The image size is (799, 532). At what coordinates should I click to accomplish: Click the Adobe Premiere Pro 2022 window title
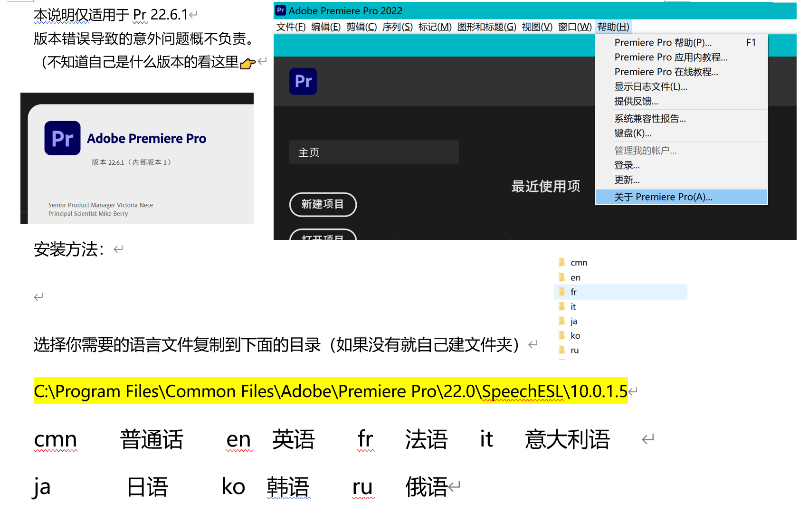pyautogui.click(x=345, y=10)
